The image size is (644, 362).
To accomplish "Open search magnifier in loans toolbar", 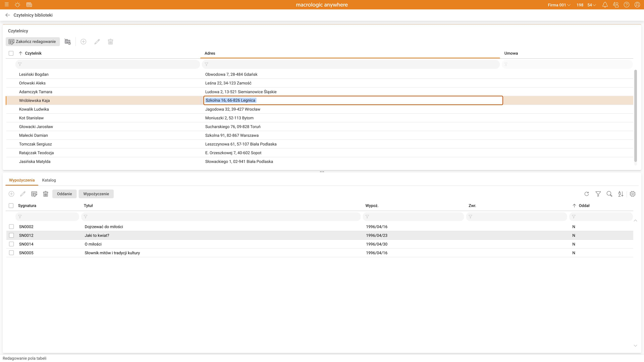I will click(609, 194).
